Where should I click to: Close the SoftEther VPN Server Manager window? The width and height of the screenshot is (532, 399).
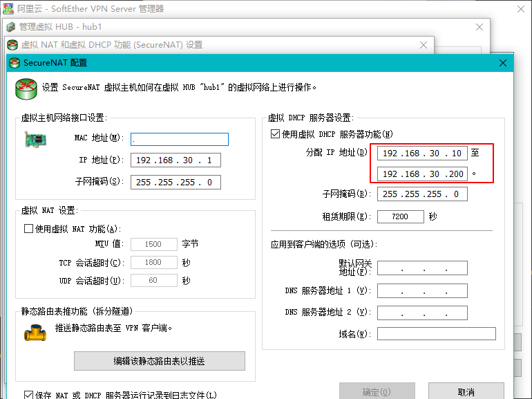pyautogui.click(x=521, y=9)
